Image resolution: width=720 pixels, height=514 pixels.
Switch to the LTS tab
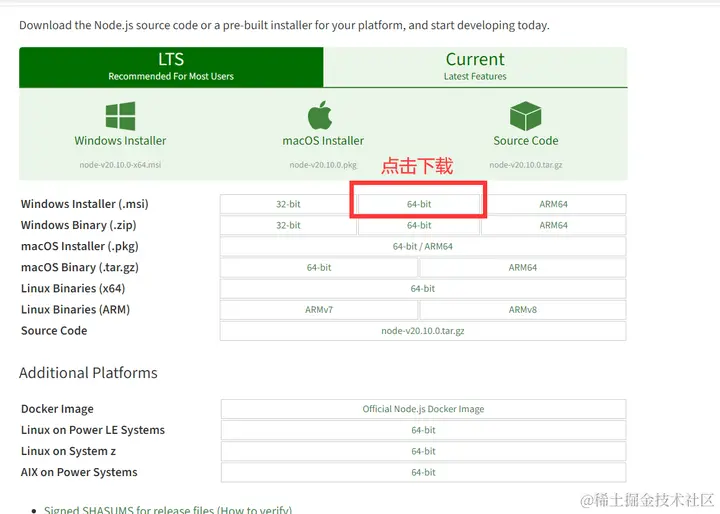(171, 67)
